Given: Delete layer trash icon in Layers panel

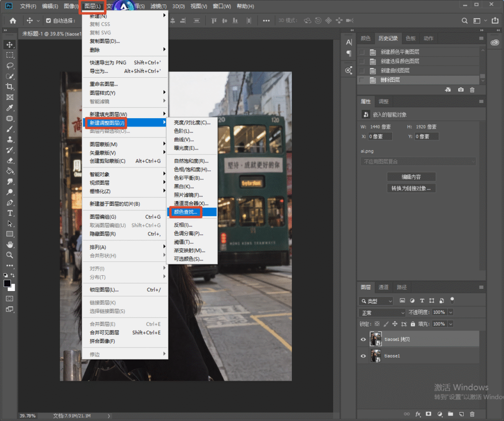Looking at the screenshot, I should point(472,414).
